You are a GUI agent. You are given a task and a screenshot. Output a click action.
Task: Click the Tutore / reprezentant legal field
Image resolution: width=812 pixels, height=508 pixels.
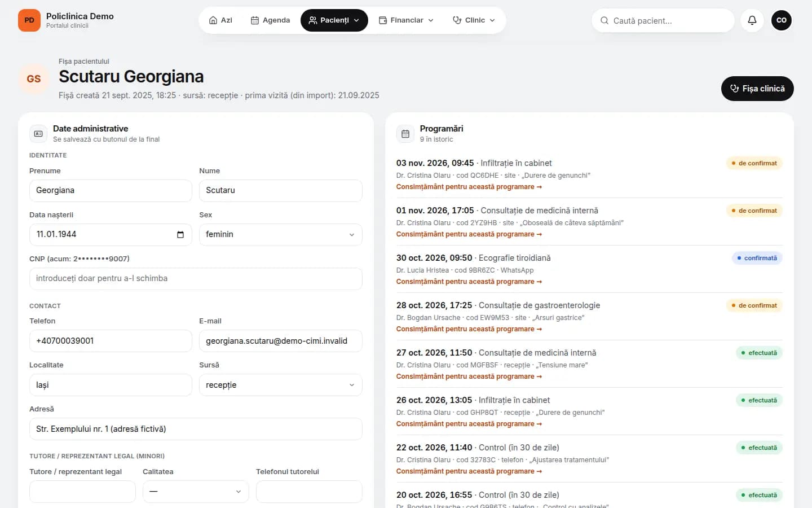[82, 492]
